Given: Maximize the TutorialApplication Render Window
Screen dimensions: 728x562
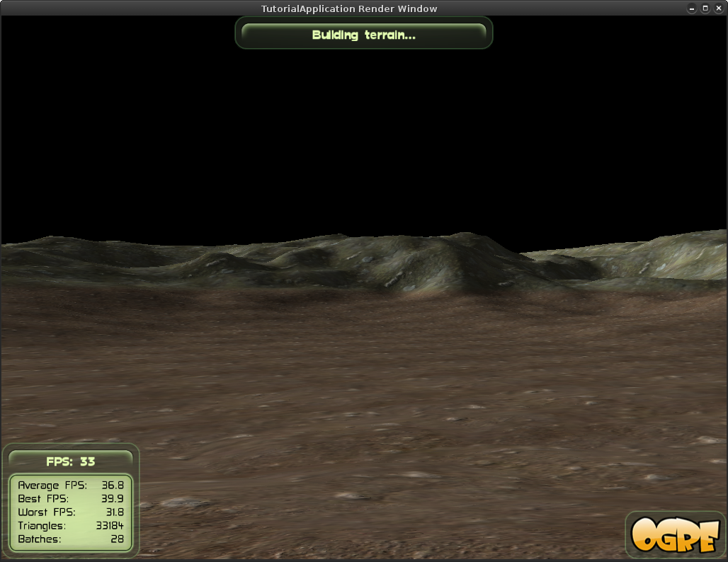Looking at the screenshot, I should [x=705, y=8].
